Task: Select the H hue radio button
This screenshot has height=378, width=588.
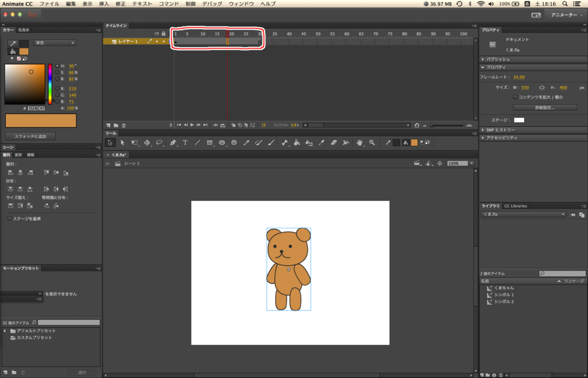Action: 57,66
